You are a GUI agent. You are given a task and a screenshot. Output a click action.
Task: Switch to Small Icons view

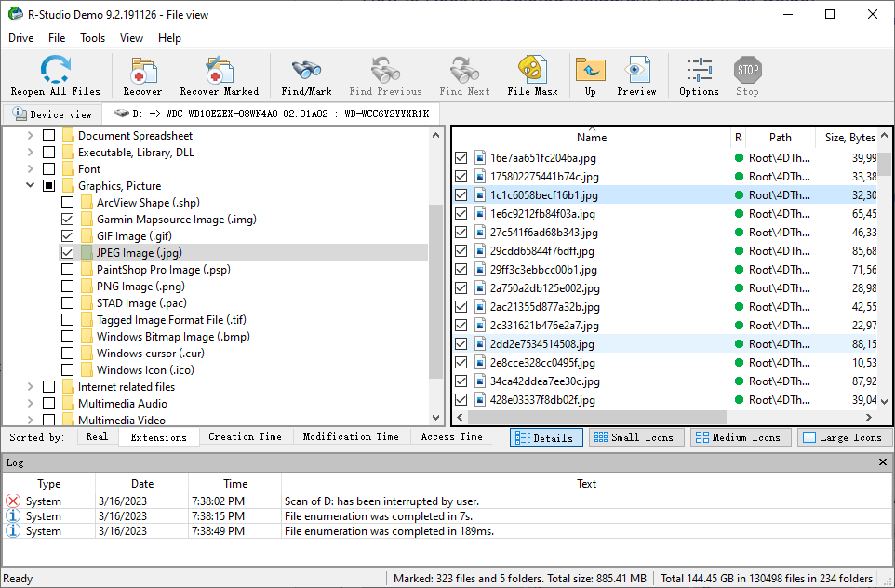click(x=635, y=438)
